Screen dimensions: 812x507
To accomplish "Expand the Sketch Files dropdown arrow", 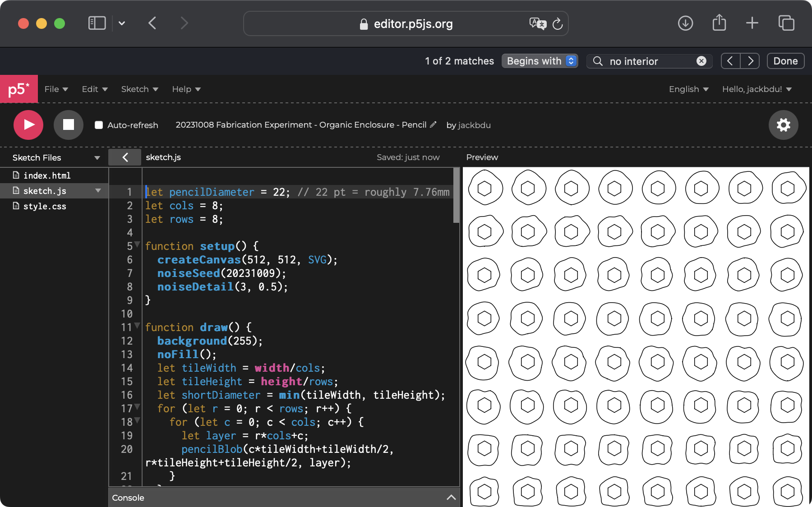I will (97, 158).
